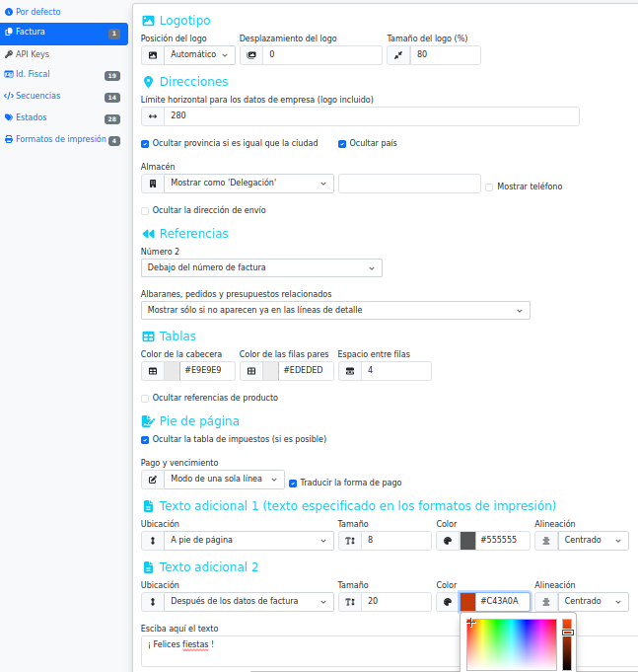This screenshot has height=672, width=638.
Task: Click the Formatos de impresión printer icon
Action: point(9,139)
